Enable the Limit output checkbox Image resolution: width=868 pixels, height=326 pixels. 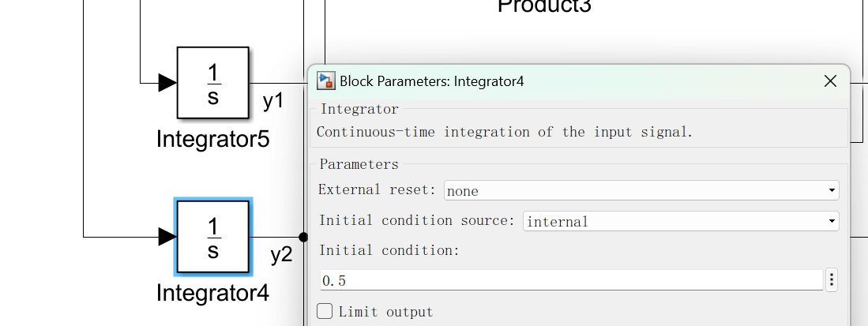tap(325, 311)
